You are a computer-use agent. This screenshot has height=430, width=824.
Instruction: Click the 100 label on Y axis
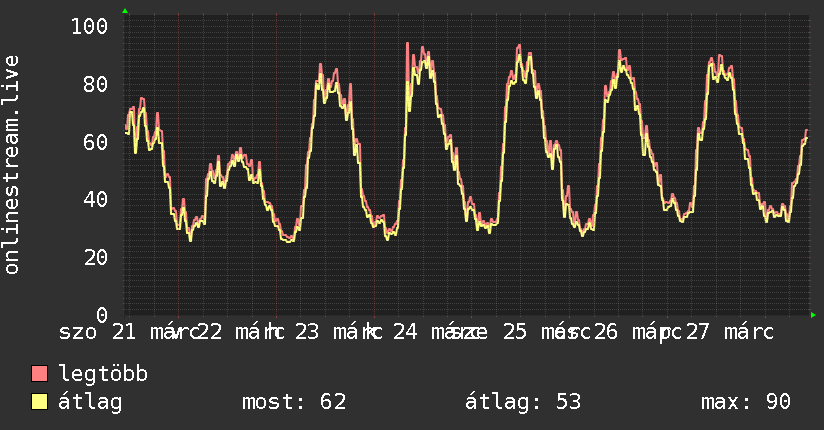click(89, 26)
